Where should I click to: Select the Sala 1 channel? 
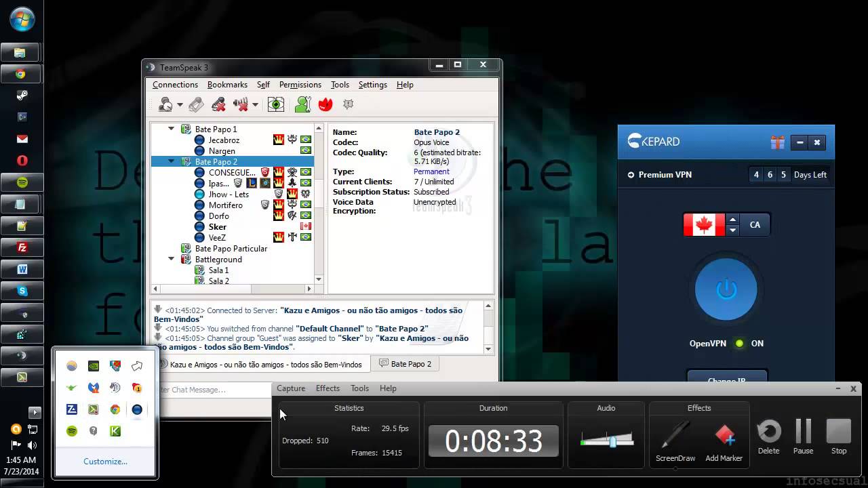(218, 270)
